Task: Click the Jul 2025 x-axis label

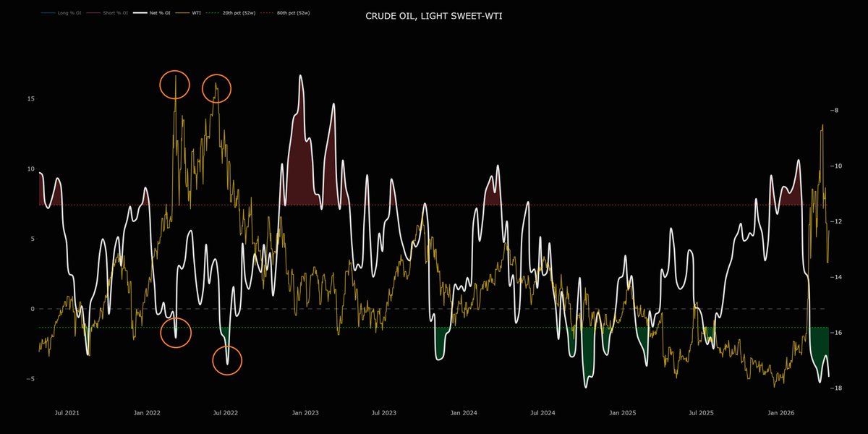Action: pos(701,413)
